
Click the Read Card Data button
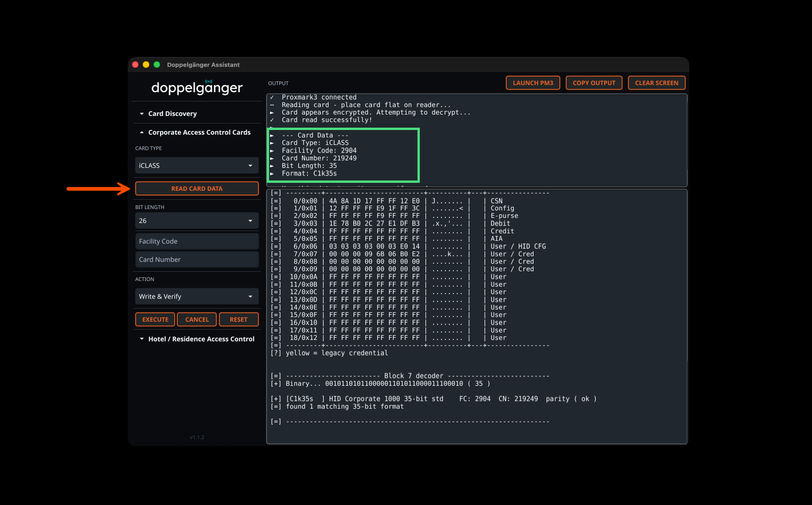[197, 188]
